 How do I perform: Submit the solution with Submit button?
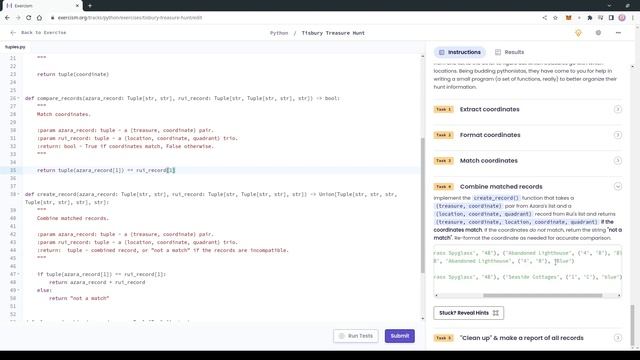[400, 336]
